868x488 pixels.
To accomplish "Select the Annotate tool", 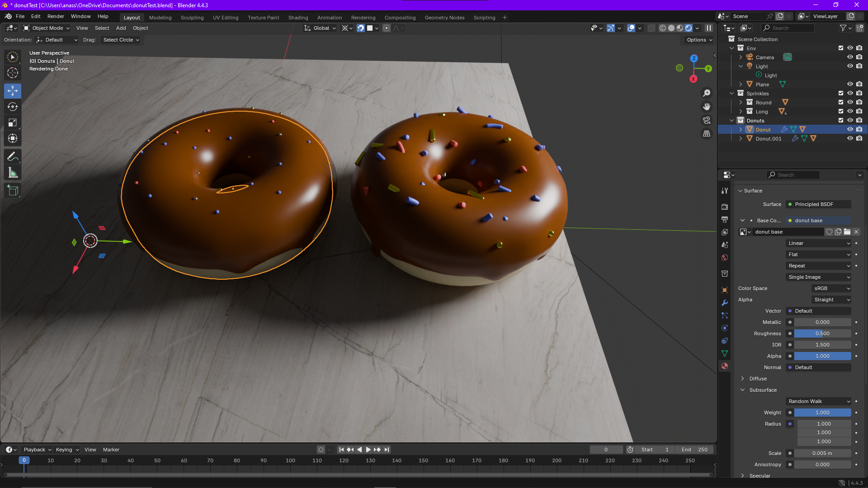I will pyautogui.click(x=13, y=157).
